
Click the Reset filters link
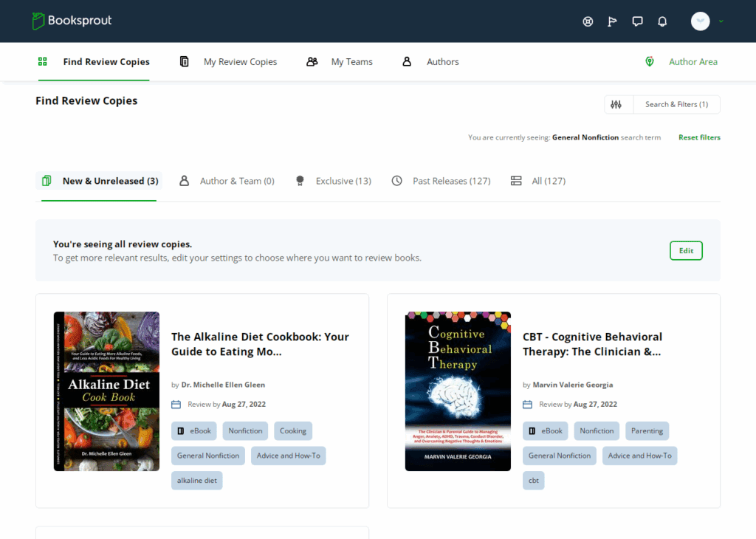coord(699,137)
